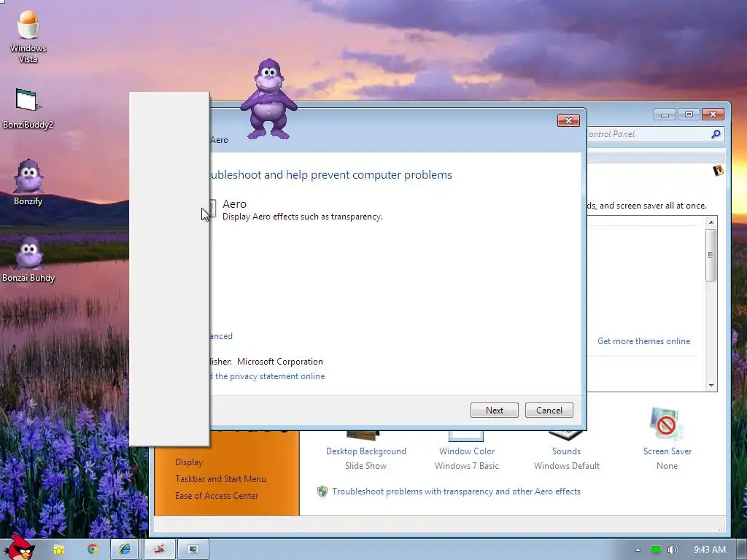Click the 9:43 AM clock
The image size is (747, 560).
coord(710,550)
